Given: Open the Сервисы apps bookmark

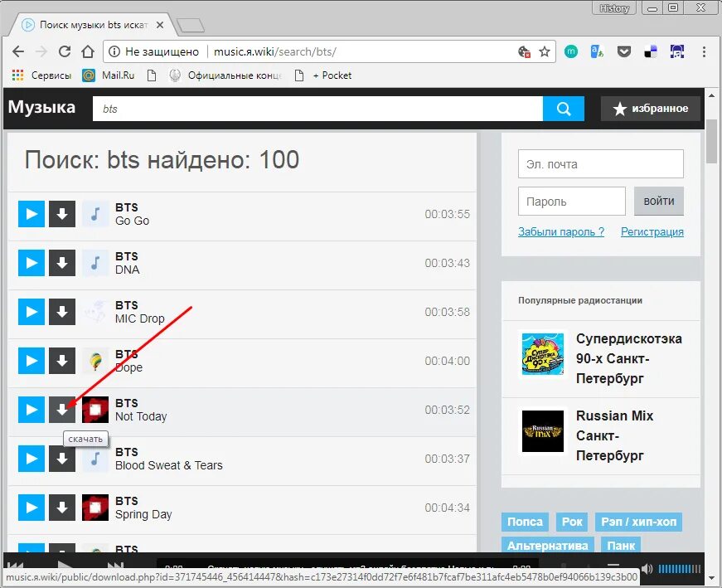Looking at the screenshot, I should pos(42,75).
